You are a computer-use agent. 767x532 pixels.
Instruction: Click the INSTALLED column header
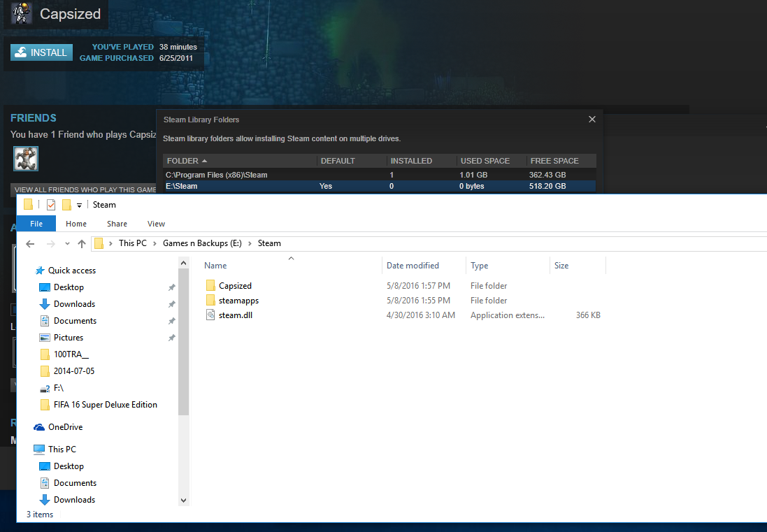point(421,161)
